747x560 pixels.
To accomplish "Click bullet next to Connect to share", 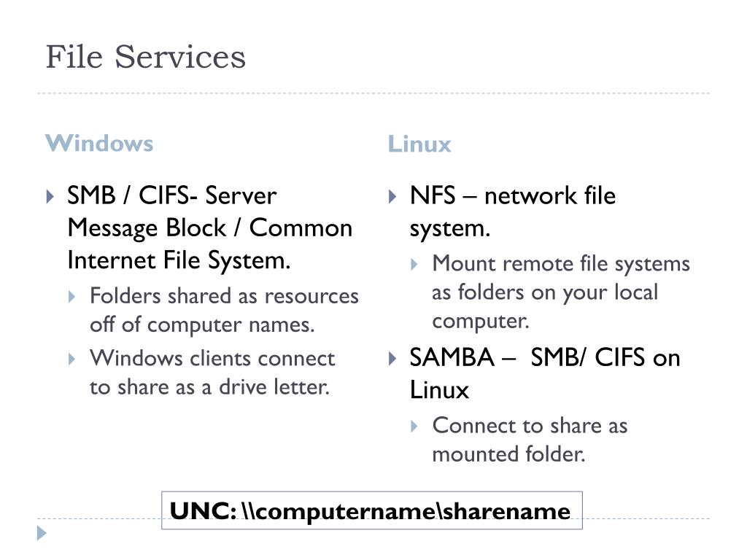I will [x=414, y=426].
